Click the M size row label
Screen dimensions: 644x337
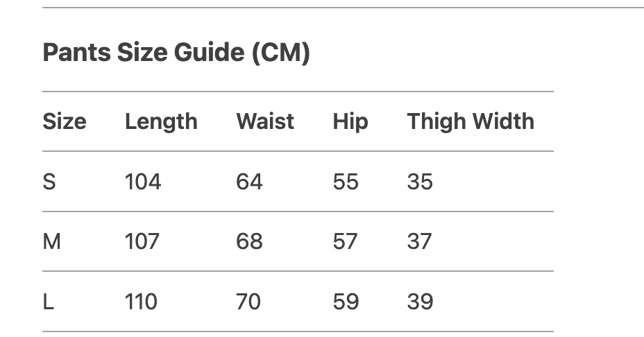pos(52,241)
